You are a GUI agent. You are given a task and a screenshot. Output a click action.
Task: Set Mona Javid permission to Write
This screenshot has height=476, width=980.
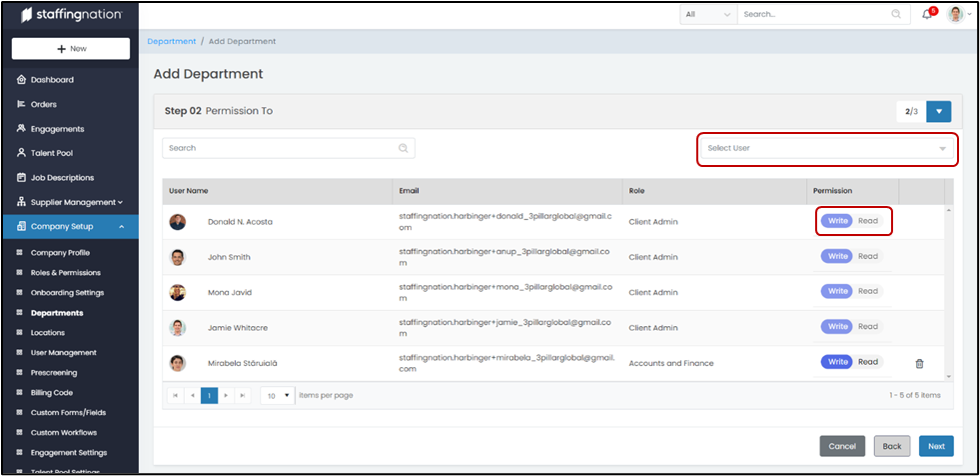coord(837,291)
